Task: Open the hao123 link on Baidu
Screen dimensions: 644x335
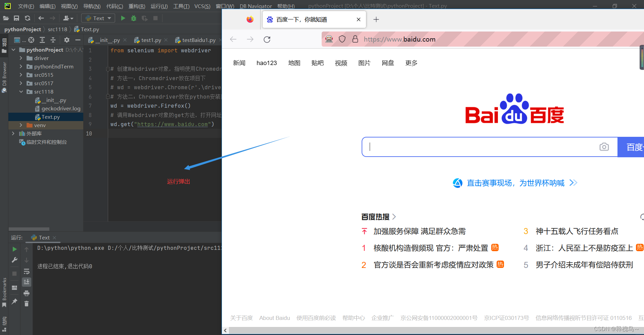Action: (x=267, y=63)
